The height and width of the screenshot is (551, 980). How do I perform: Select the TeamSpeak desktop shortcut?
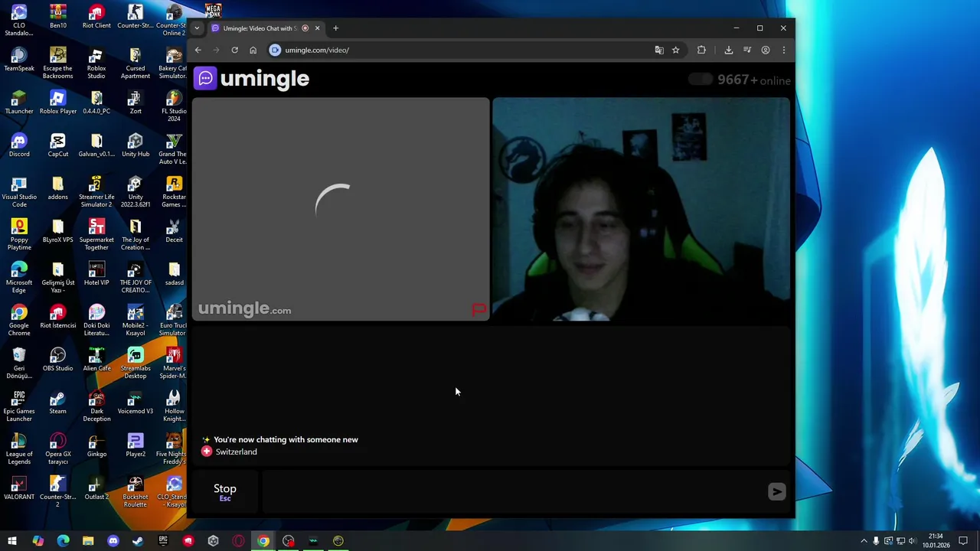[19, 58]
